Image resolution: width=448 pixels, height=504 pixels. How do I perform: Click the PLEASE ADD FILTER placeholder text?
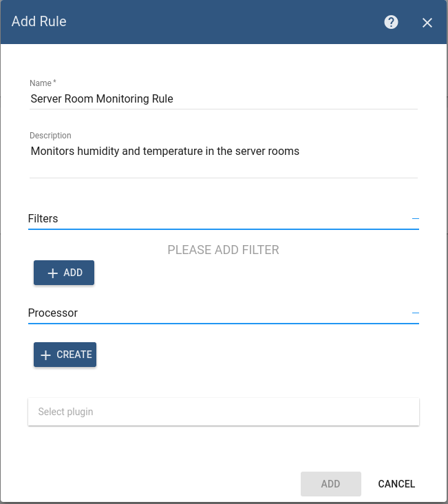click(x=224, y=250)
